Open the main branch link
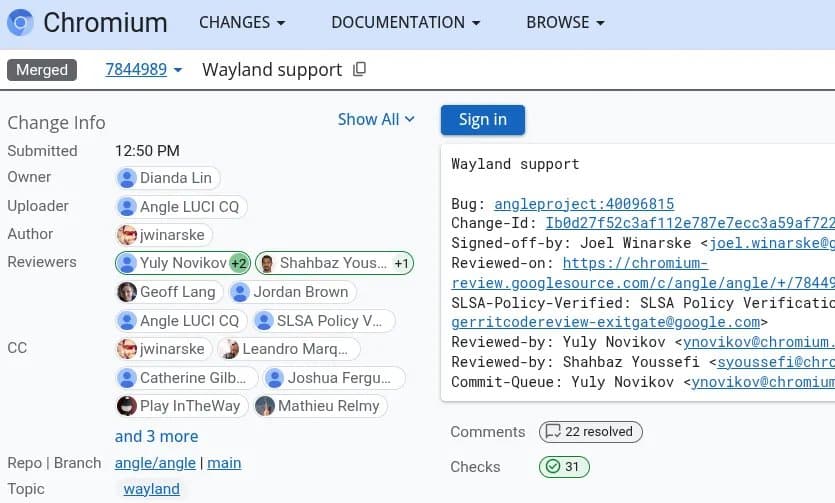Image resolution: width=835 pixels, height=503 pixels. (224, 463)
